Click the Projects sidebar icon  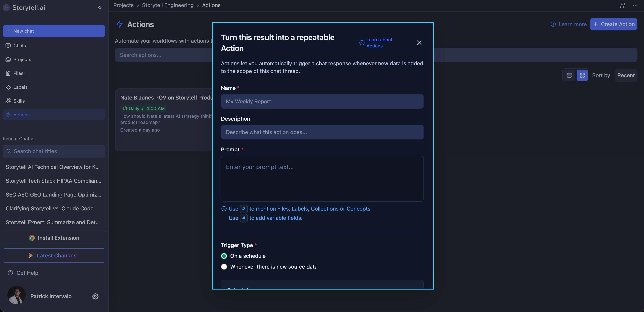(8, 60)
